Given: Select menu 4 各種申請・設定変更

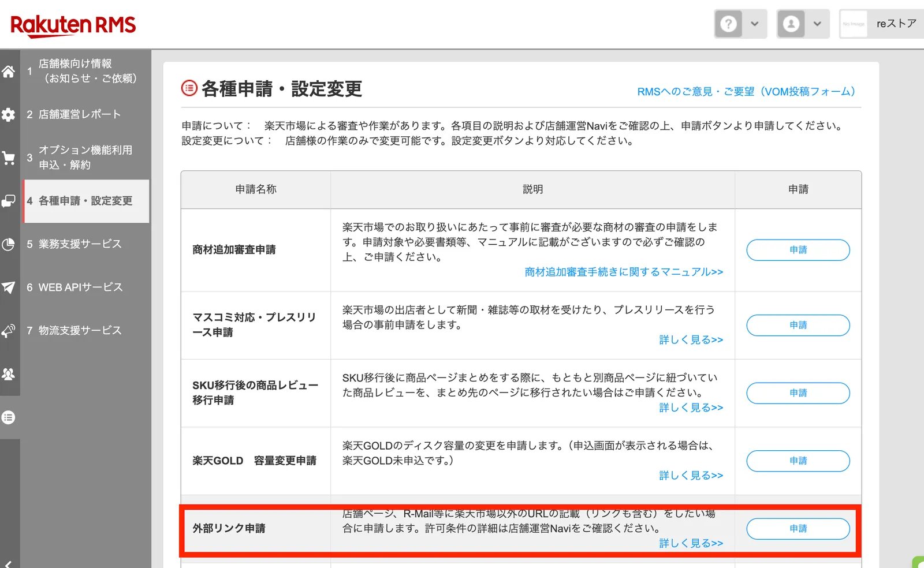Looking at the screenshot, I should pyautogui.click(x=85, y=201).
